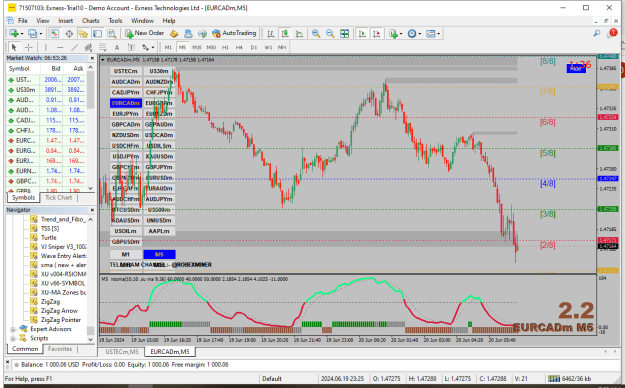
Task: Open the new chart dropdown arrow
Action: coord(22,33)
